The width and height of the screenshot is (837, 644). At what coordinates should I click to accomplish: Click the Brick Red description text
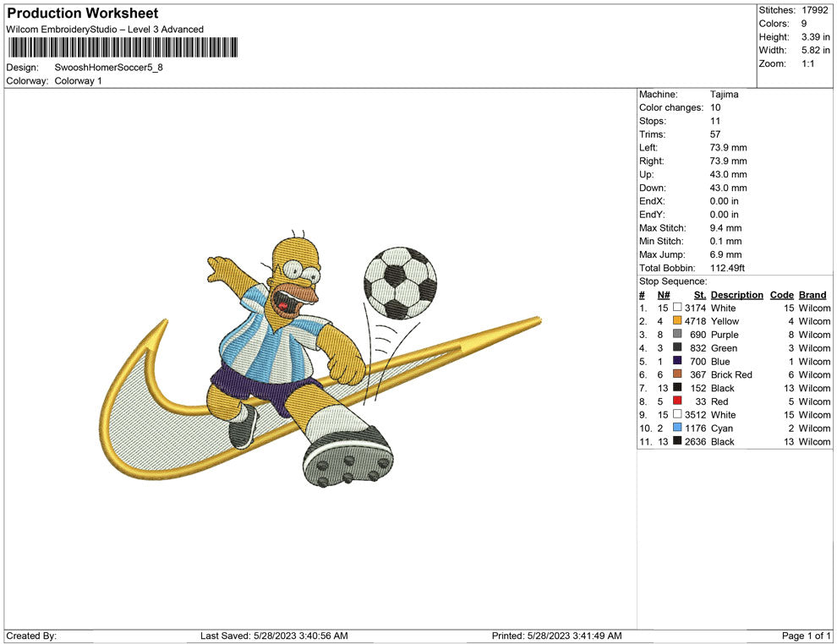point(731,374)
